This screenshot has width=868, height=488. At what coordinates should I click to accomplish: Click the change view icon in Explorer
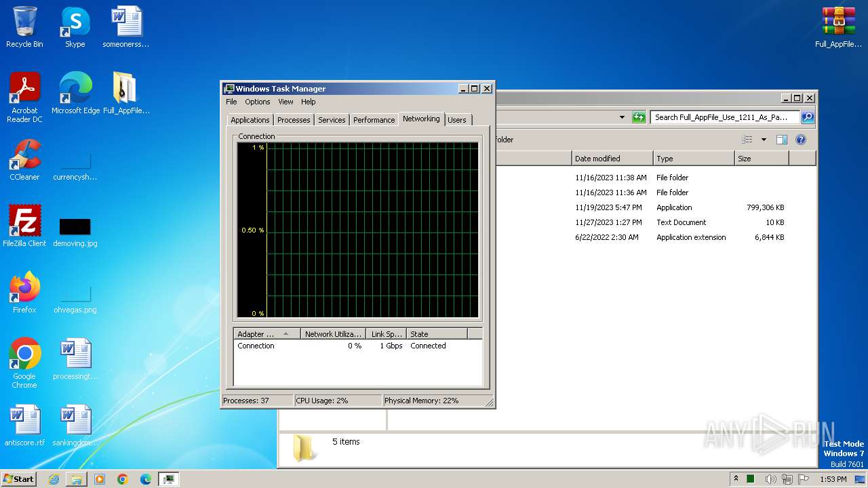pos(747,140)
